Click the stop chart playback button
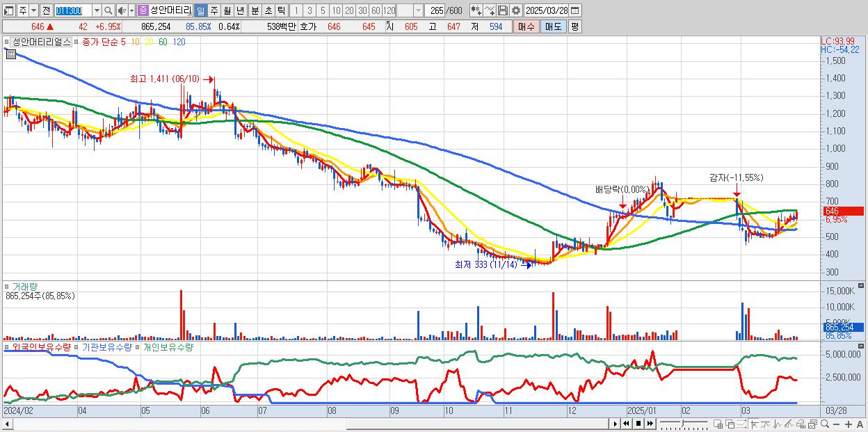The height and width of the screenshot is (432, 868). (x=638, y=424)
